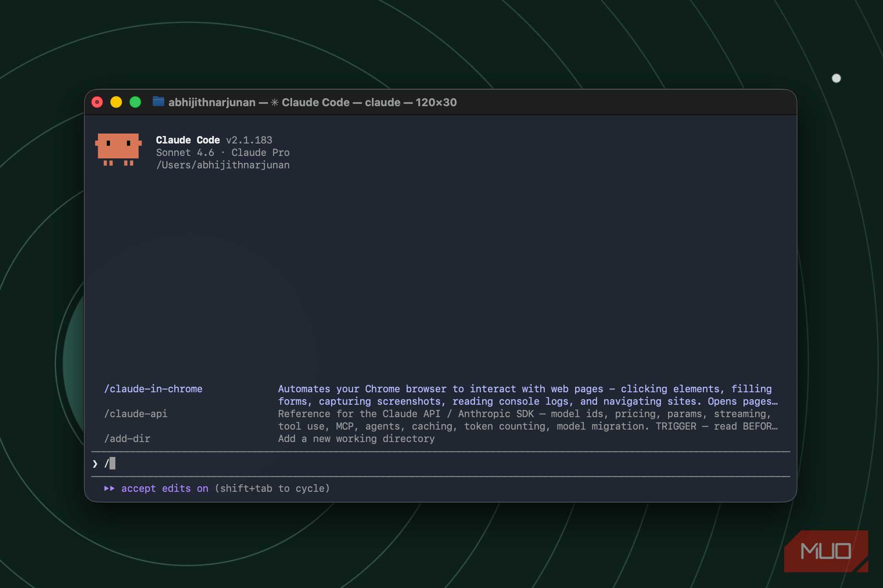Image resolution: width=883 pixels, height=588 pixels.
Task: Select the /claude-in-chrome command suggestion
Action: [153, 389]
